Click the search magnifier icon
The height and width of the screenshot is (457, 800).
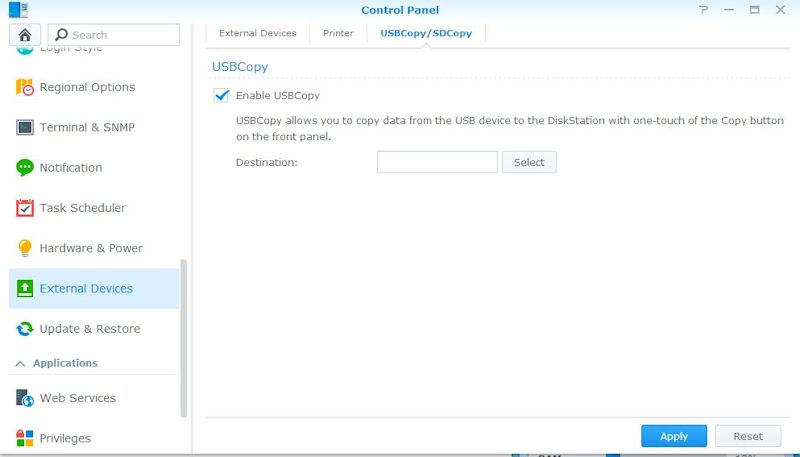pos(61,35)
